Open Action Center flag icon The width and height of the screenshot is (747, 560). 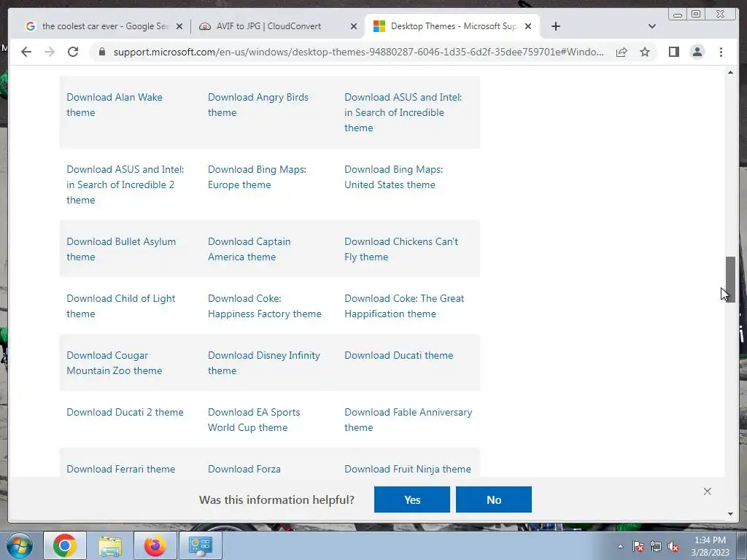click(638, 547)
